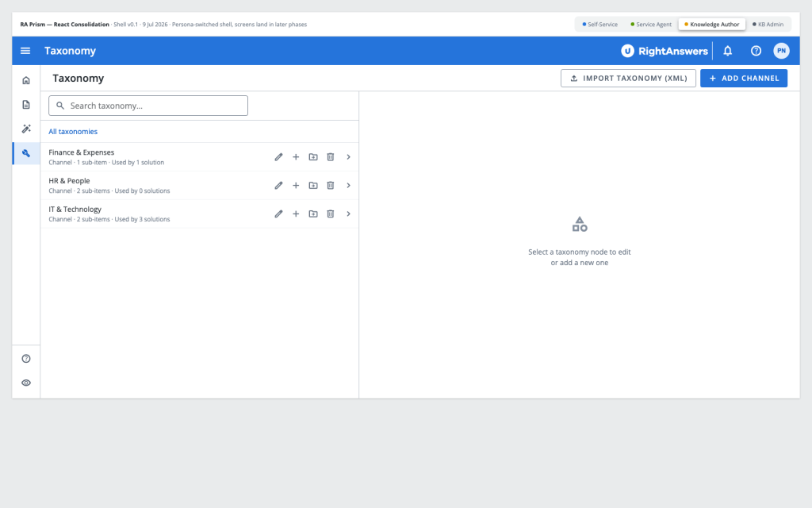This screenshot has height=508, width=812.
Task: Select the wrench taxonomy sidebar icon
Action: [26, 153]
